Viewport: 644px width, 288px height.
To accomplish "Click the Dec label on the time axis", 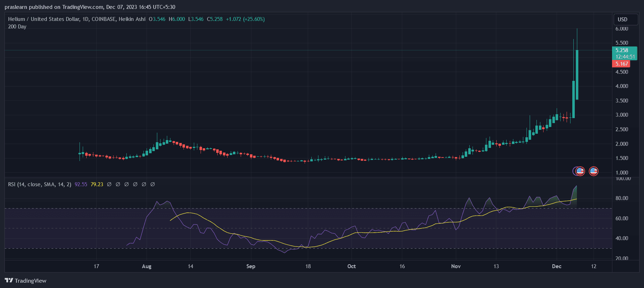I will tap(556, 266).
